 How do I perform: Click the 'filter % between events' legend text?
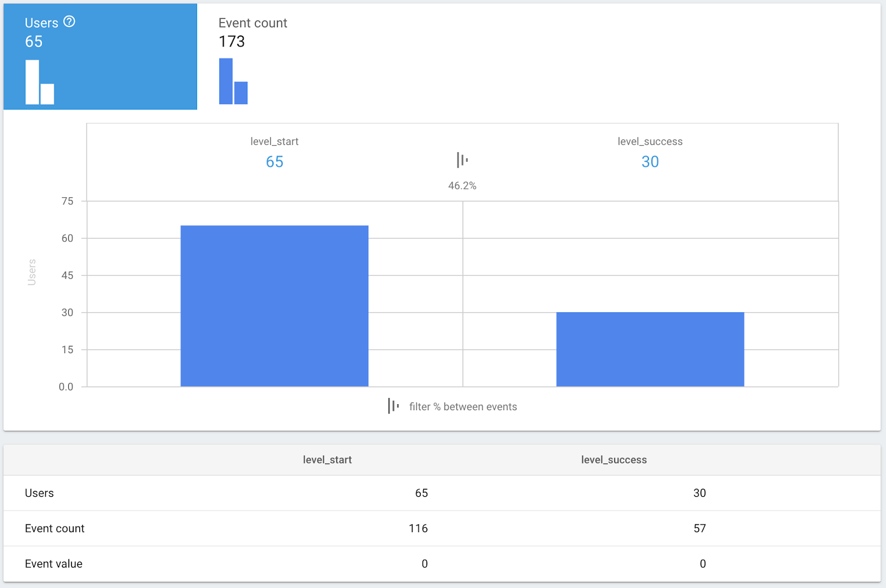tap(463, 407)
